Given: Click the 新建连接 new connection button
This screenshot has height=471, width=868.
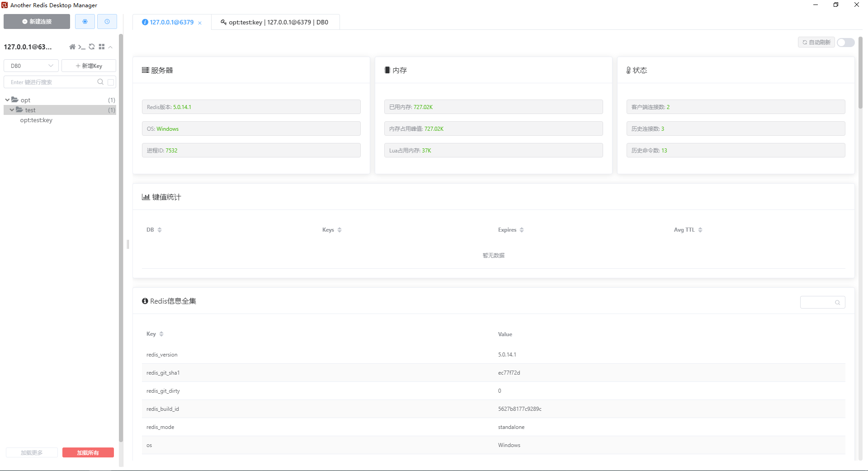Looking at the screenshot, I should (37, 22).
